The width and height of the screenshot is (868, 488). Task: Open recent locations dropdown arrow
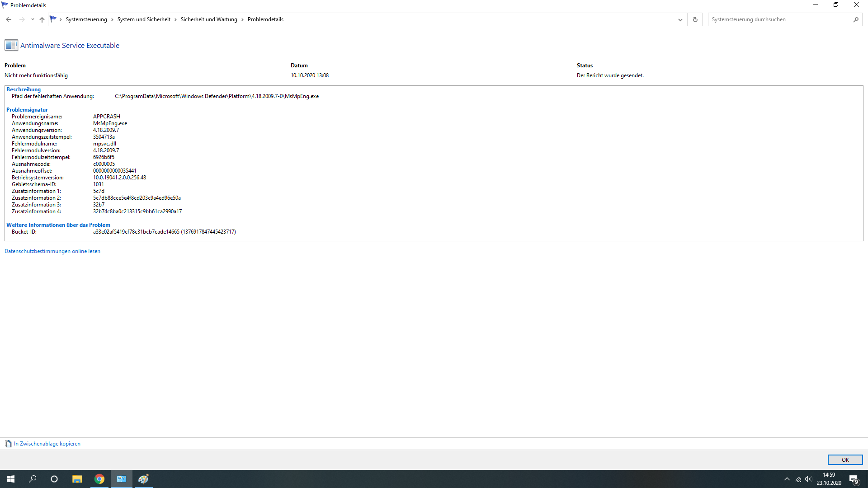[x=33, y=19]
